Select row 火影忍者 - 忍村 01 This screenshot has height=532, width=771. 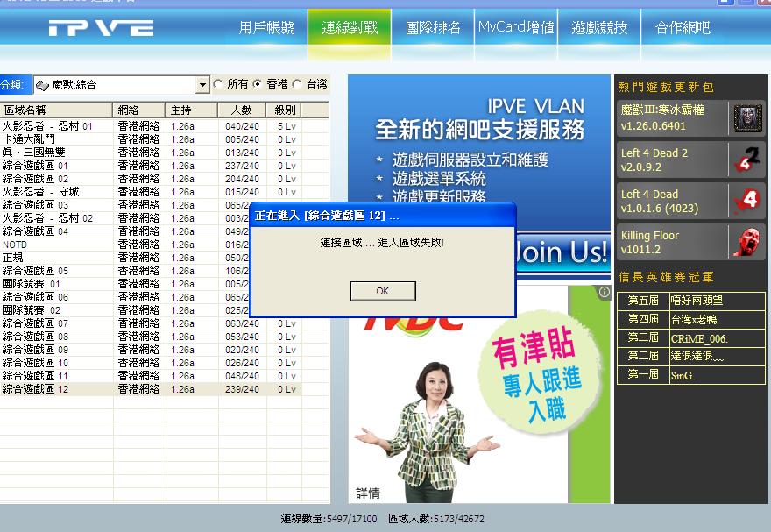[151, 126]
